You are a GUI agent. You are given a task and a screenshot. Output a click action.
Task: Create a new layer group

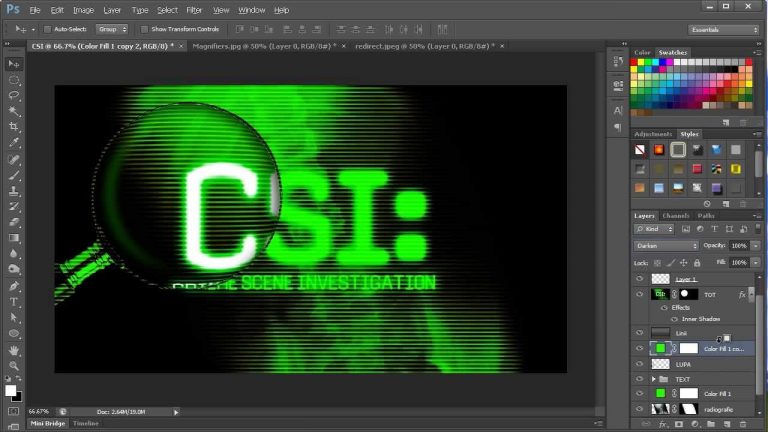point(711,424)
